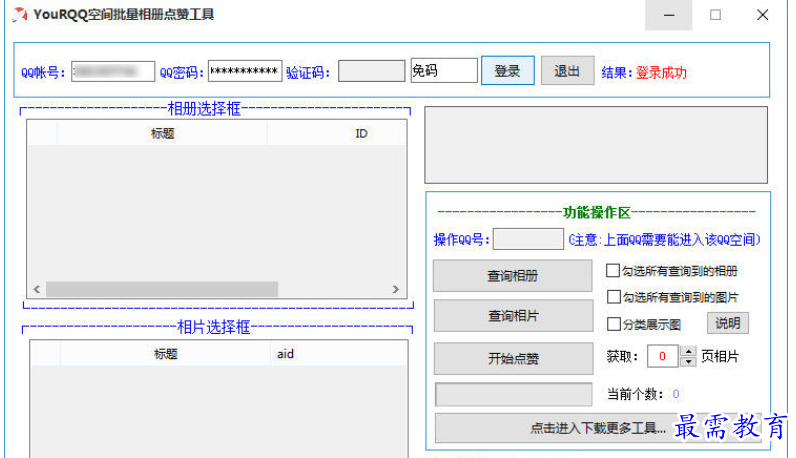The image size is (796, 458).
Task: Click the 当前个数 count value
Action: 676,394
